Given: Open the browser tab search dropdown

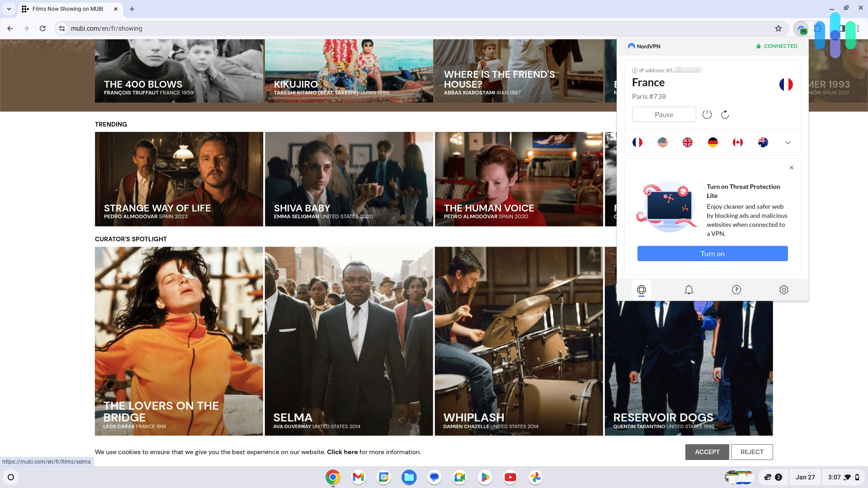Looking at the screenshot, I should click(x=9, y=9).
